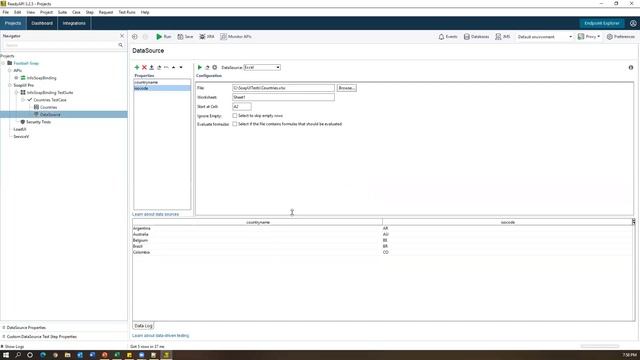Screen dimensions: 640x360
Task: Open Preferences in the toolbar
Action: point(620,37)
